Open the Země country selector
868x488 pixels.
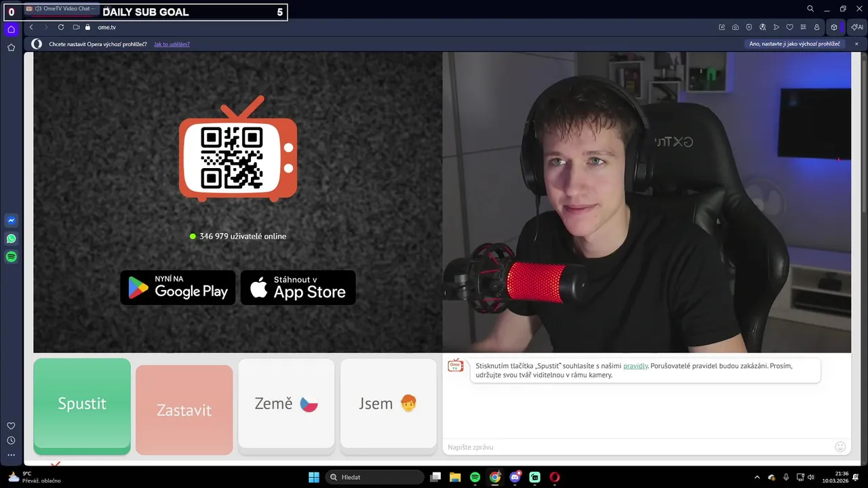pos(286,405)
